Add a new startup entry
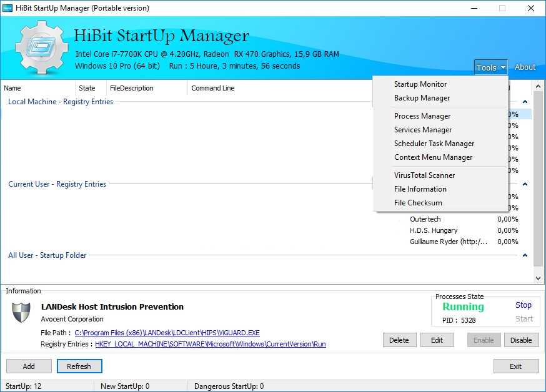The height and width of the screenshot is (392, 546). (x=29, y=366)
